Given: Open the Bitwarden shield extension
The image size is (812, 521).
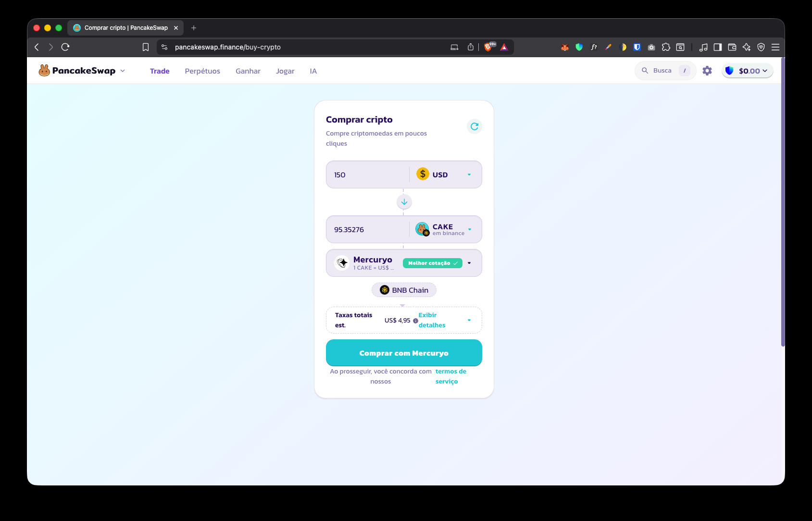Looking at the screenshot, I should pos(637,47).
